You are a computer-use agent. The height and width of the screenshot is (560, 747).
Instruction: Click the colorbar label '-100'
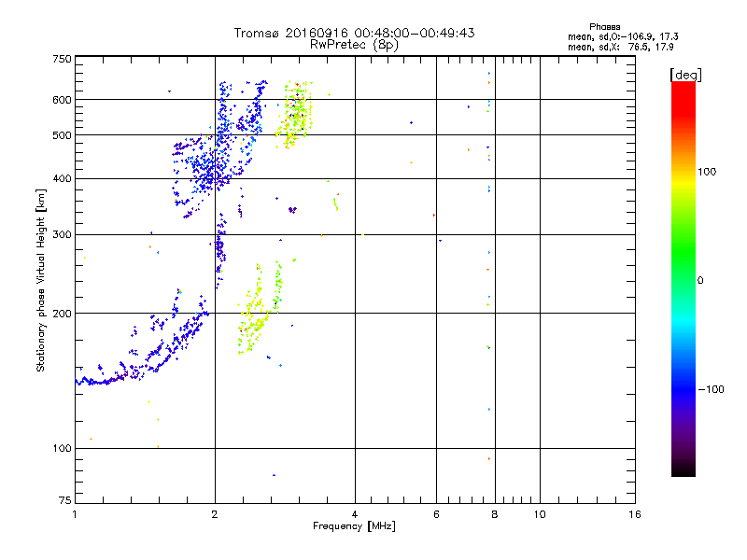tap(711, 389)
